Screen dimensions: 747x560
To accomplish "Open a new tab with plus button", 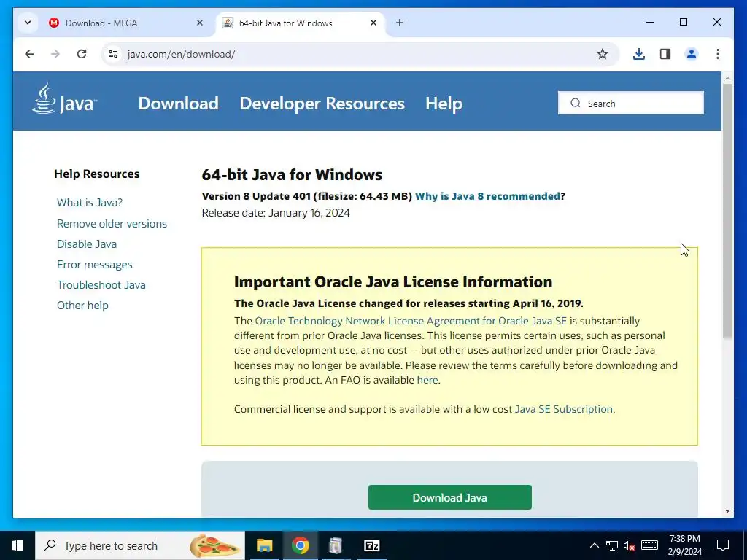I will pyautogui.click(x=400, y=23).
